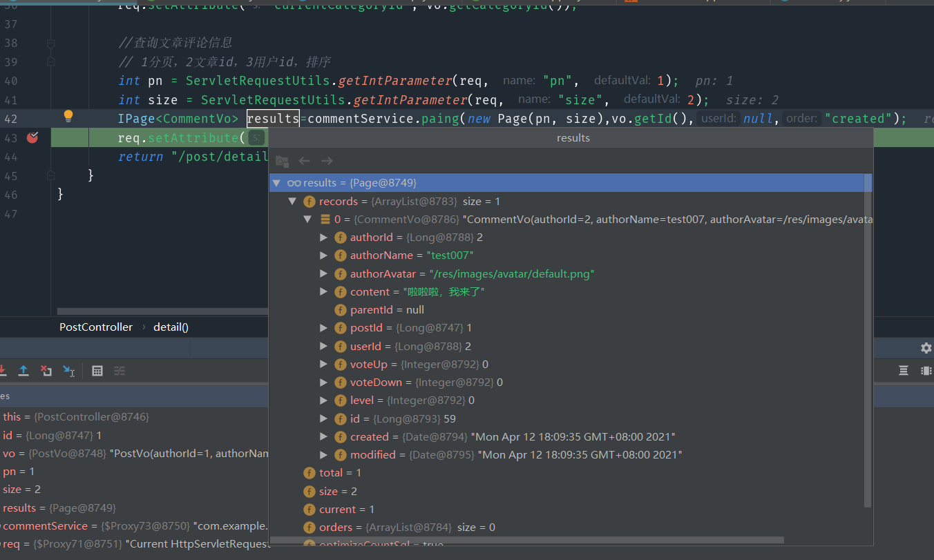Expand the level field node
The height and width of the screenshot is (560, 934).
coord(323,400)
